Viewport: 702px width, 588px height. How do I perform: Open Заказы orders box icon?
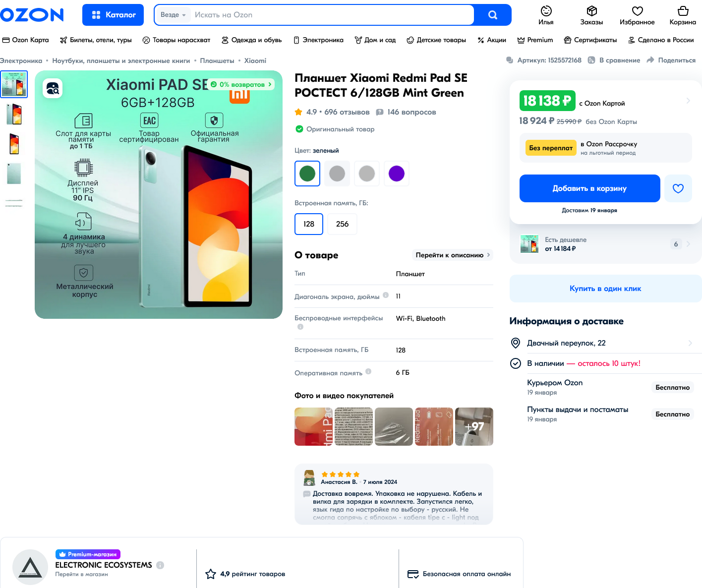click(x=591, y=11)
